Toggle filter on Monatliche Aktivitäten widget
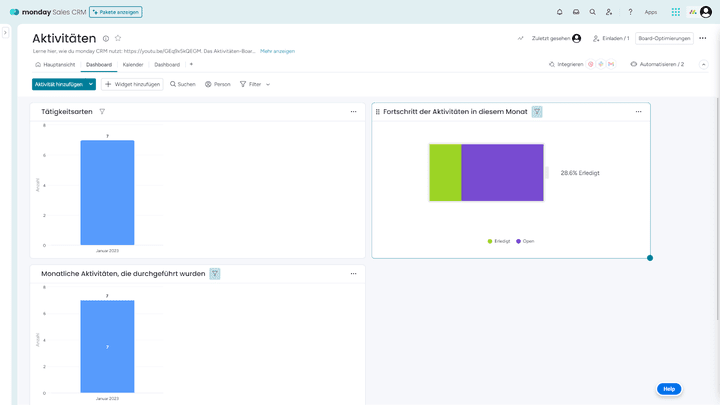Image resolution: width=720 pixels, height=405 pixels. tap(215, 273)
